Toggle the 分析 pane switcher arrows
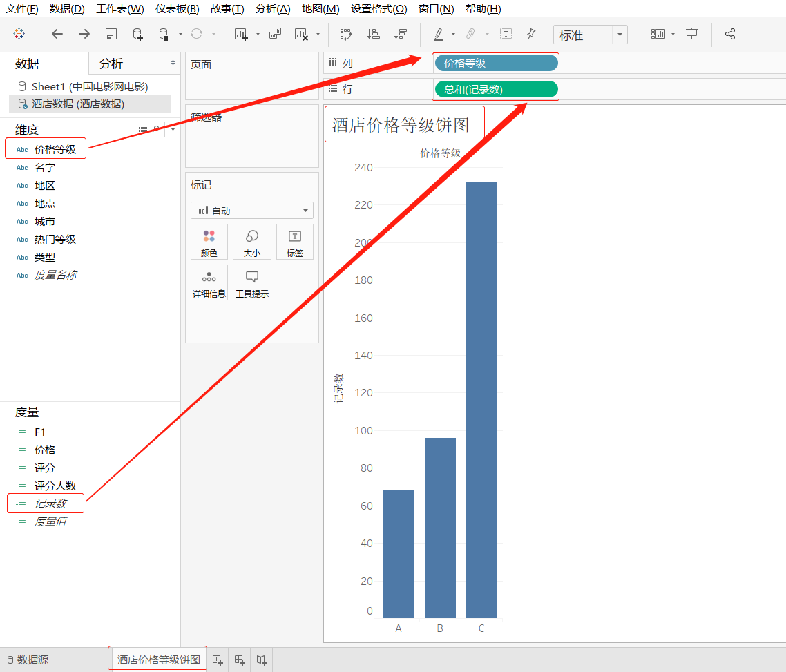The image size is (786, 672). coord(173,63)
